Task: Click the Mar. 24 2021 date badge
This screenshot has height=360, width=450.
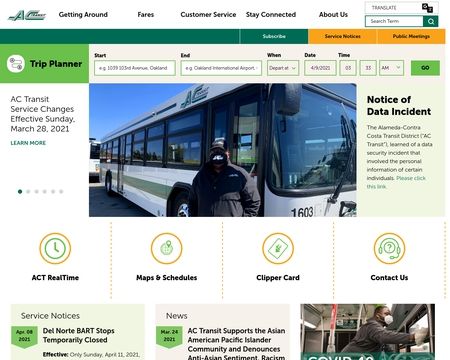Action: click(169, 337)
